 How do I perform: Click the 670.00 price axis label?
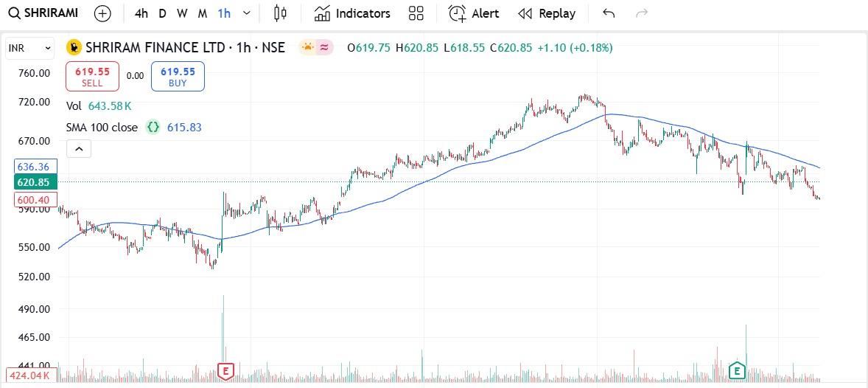coord(34,141)
